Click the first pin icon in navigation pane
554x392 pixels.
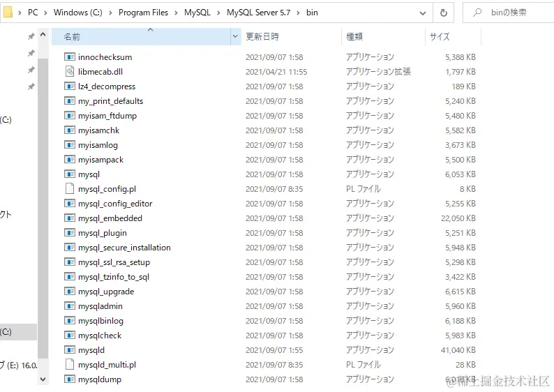coord(31,36)
